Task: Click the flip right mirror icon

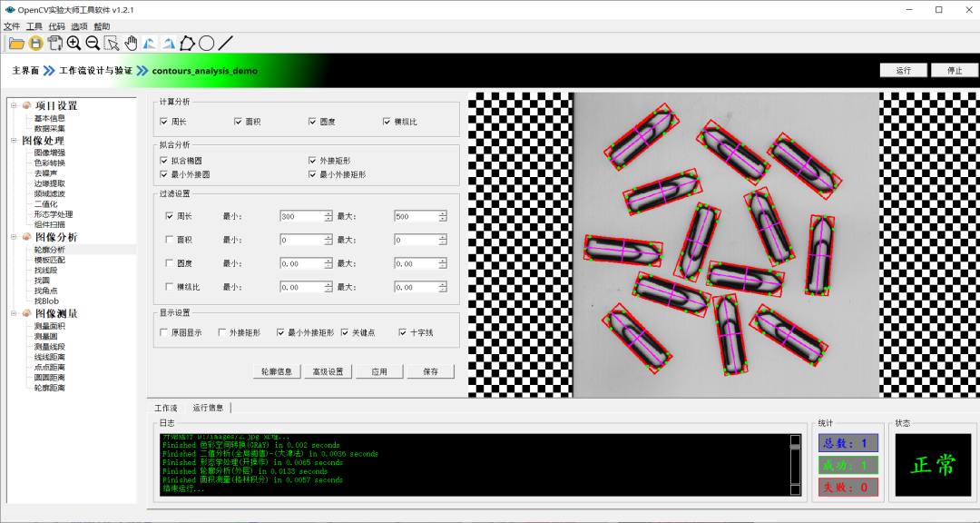Action: 168,44
